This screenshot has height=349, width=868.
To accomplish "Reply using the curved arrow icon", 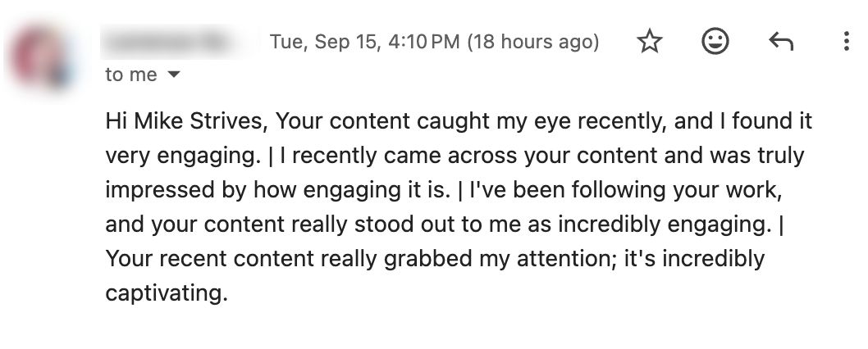I will click(x=781, y=42).
